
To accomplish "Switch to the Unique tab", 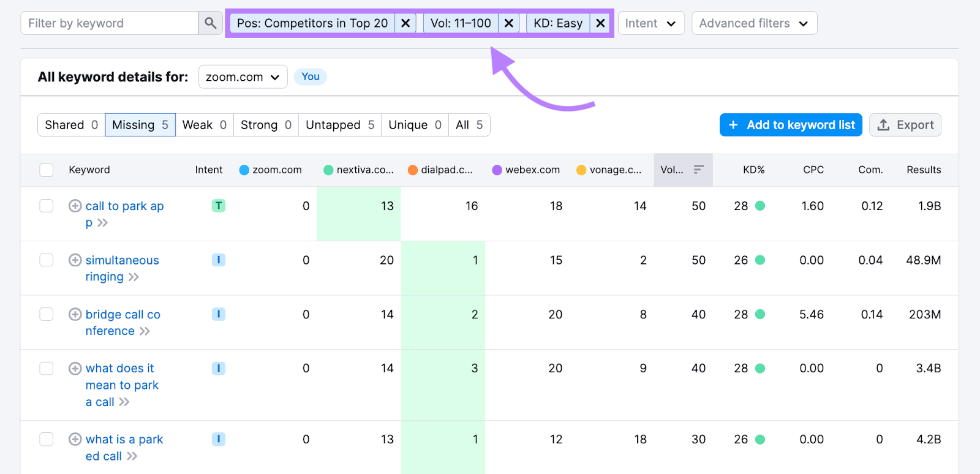I will (415, 125).
